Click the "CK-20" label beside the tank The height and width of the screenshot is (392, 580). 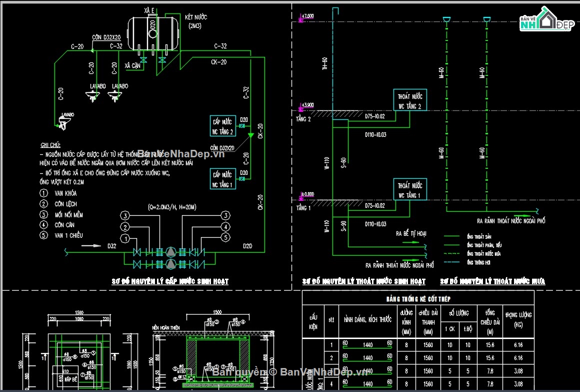(218, 62)
